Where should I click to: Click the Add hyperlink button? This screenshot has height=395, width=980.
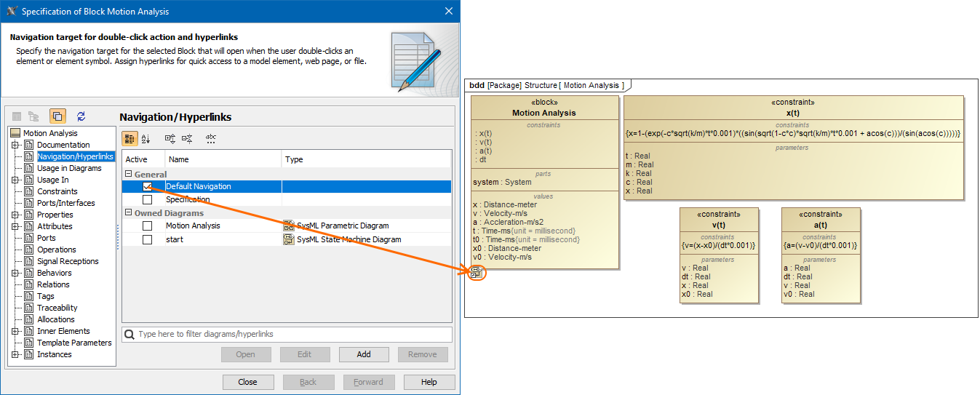click(x=364, y=354)
